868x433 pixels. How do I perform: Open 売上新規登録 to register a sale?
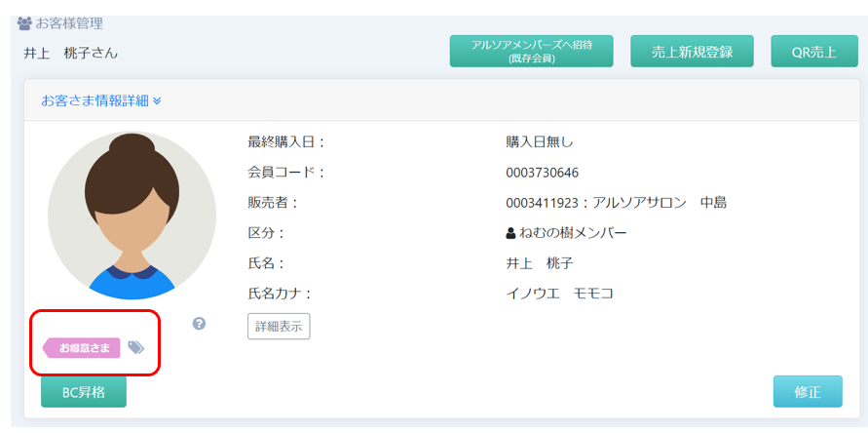[692, 52]
